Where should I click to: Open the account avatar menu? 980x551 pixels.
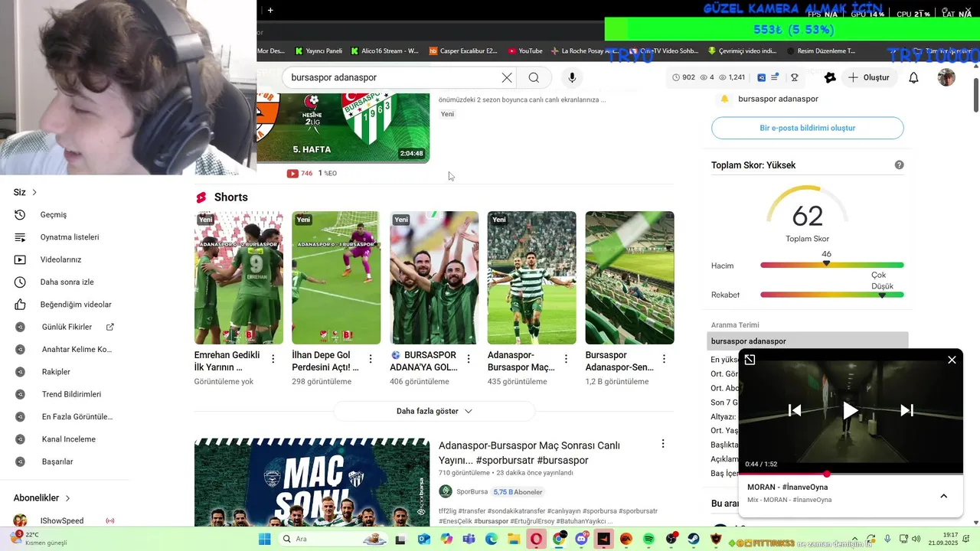pos(947,77)
